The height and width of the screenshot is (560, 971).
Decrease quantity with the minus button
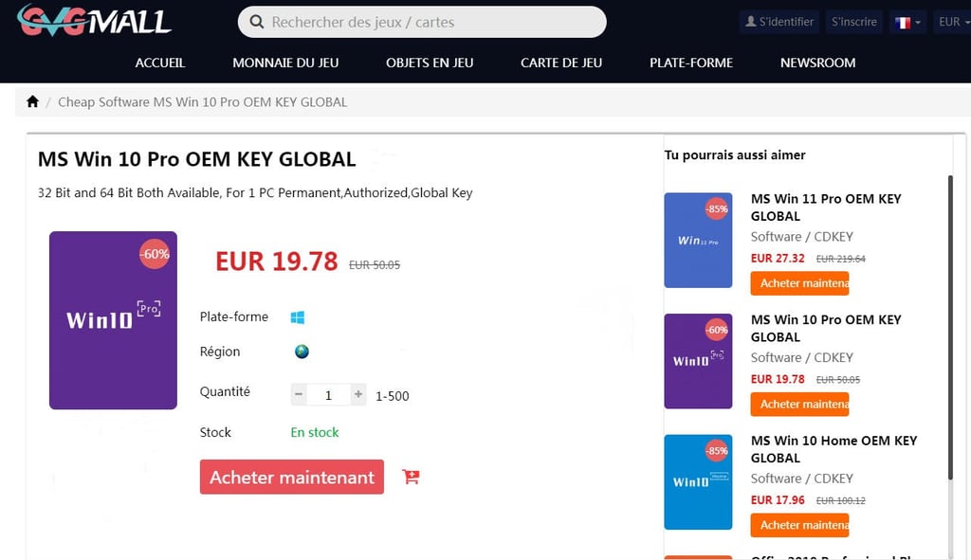pyautogui.click(x=299, y=394)
